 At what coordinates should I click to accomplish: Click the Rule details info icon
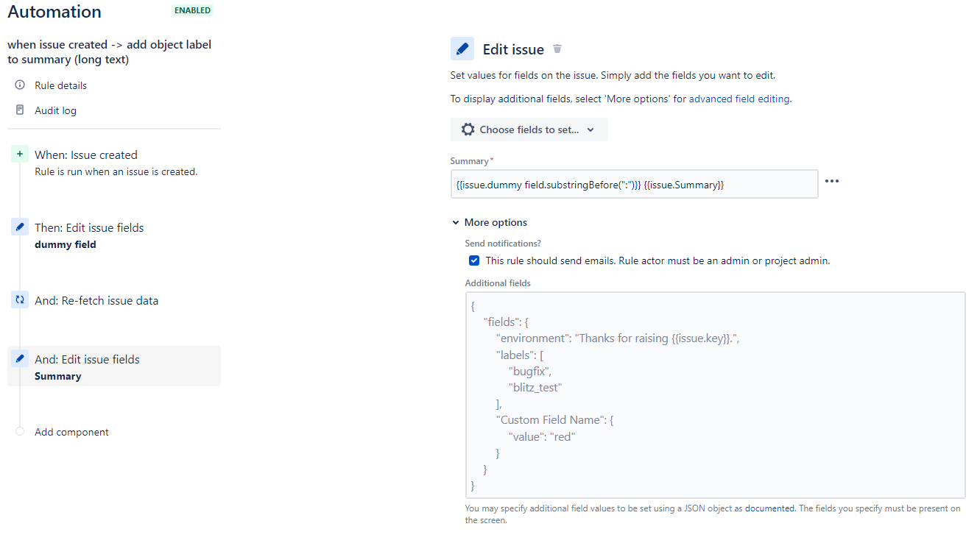20,85
